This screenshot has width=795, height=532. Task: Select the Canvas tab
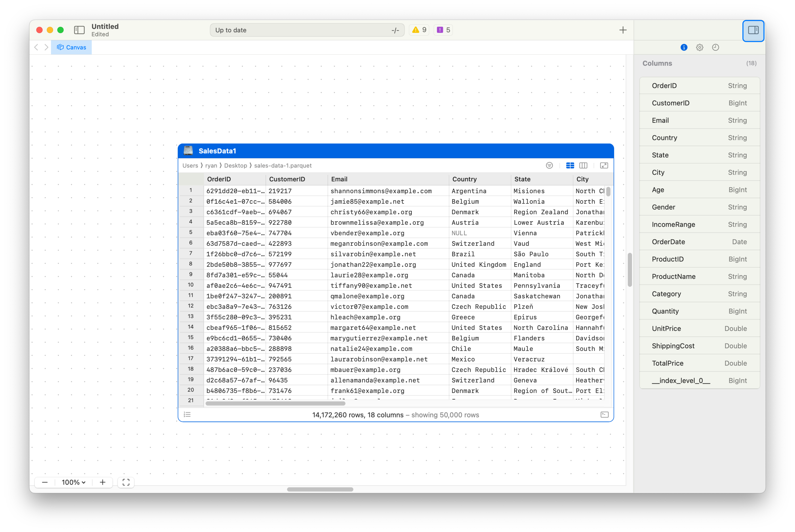click(71, 47)
